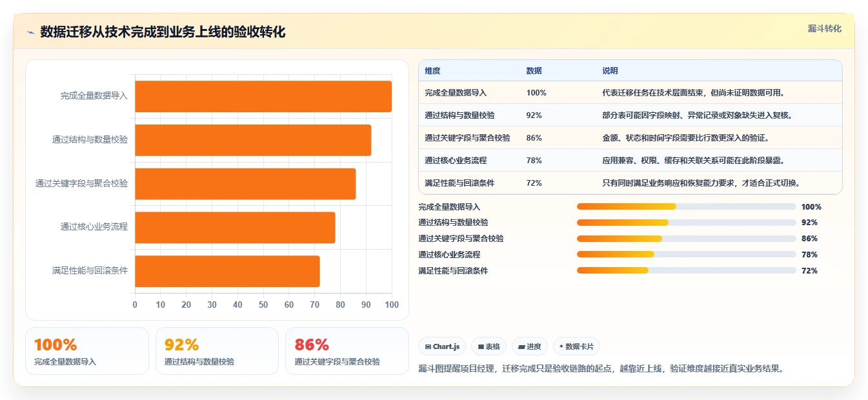Screen dimensions: 868x400
Task: Click the 92% value in the table
Action: [x=534, y=115]
